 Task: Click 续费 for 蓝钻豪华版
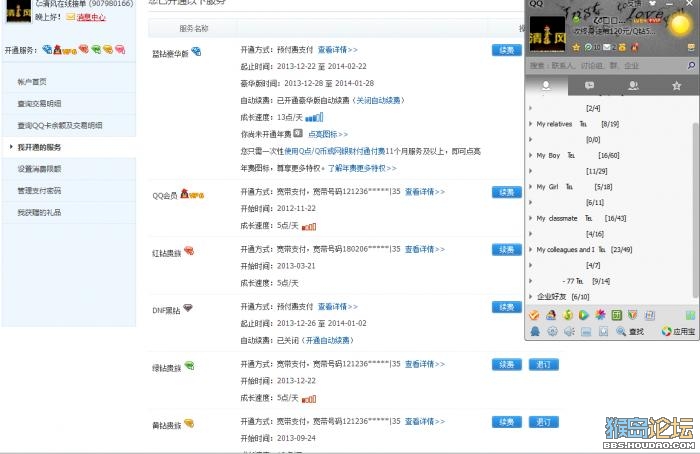(x=507, y=50)
